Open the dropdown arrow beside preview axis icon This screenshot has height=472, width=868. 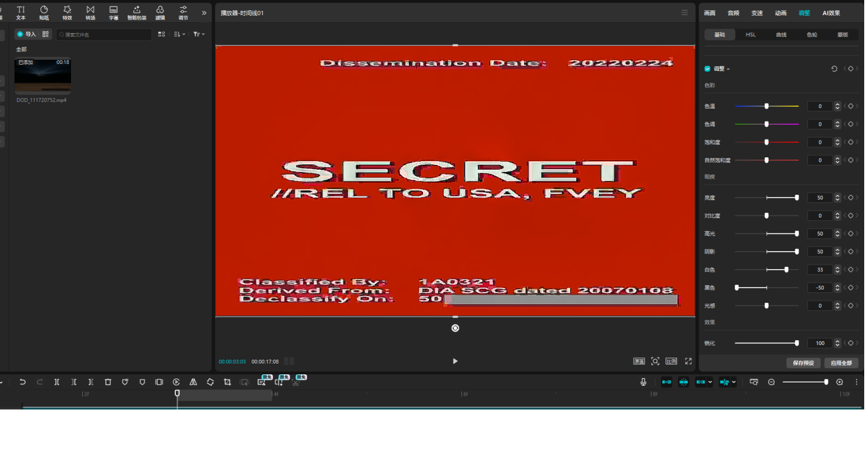(x=734, y=382)
